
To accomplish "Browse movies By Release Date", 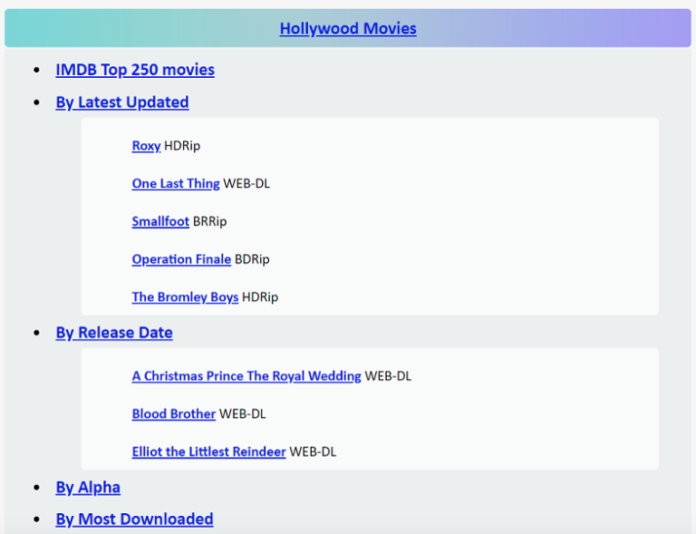I will pos(114,333).
